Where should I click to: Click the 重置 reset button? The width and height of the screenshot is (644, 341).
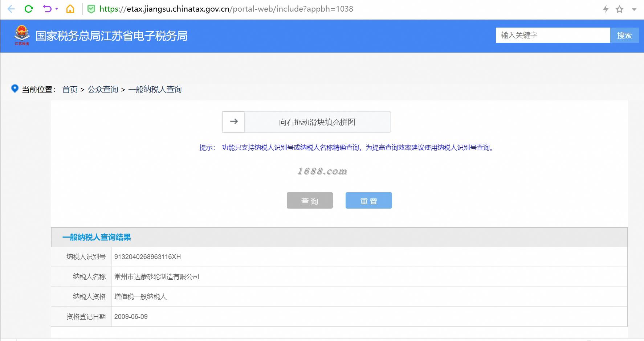pyautogui.click(x=369, y=201)
